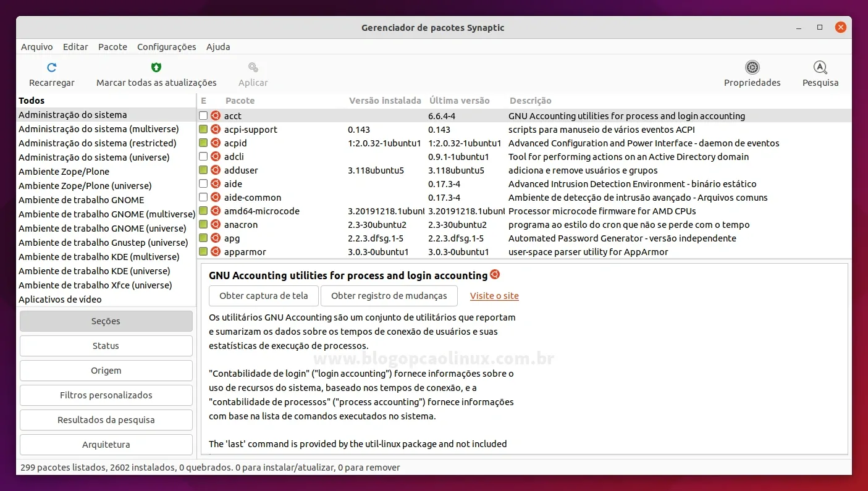Toggle the apg status checkbox
Image resolution: width=868 pixels, height=491 pixels.
203,238
